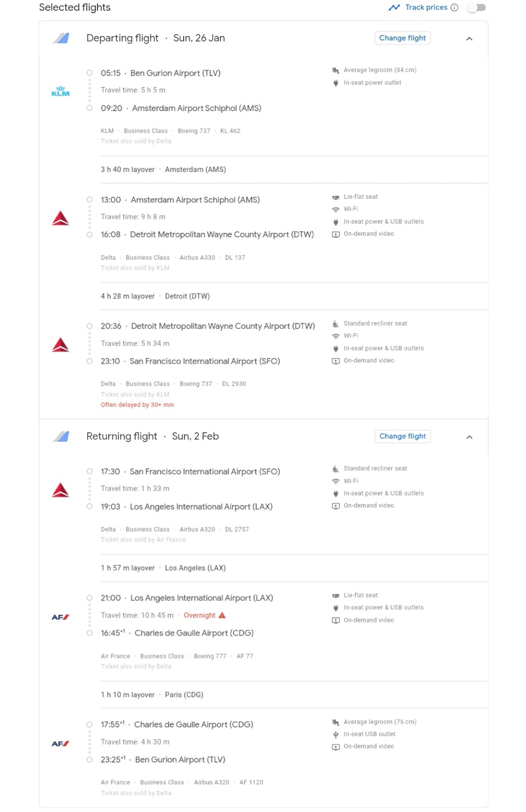This screenshot has height=812, width=526.
Task: Change the departing flight
Action: point(402,38)
